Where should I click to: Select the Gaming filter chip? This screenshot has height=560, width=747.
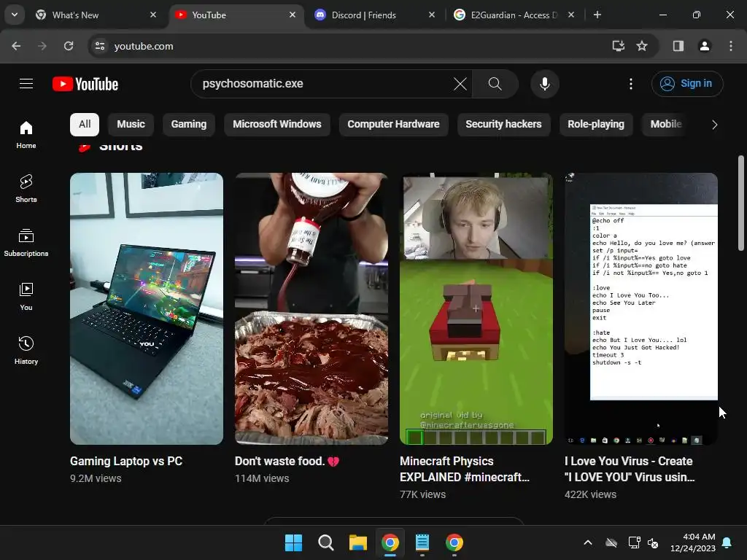click(x=189, y=124)
